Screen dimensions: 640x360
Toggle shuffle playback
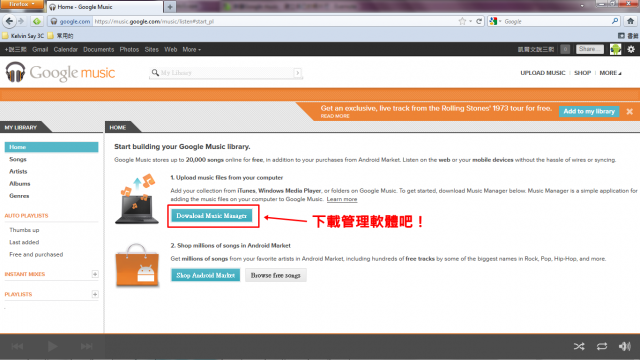click(579, 347)
